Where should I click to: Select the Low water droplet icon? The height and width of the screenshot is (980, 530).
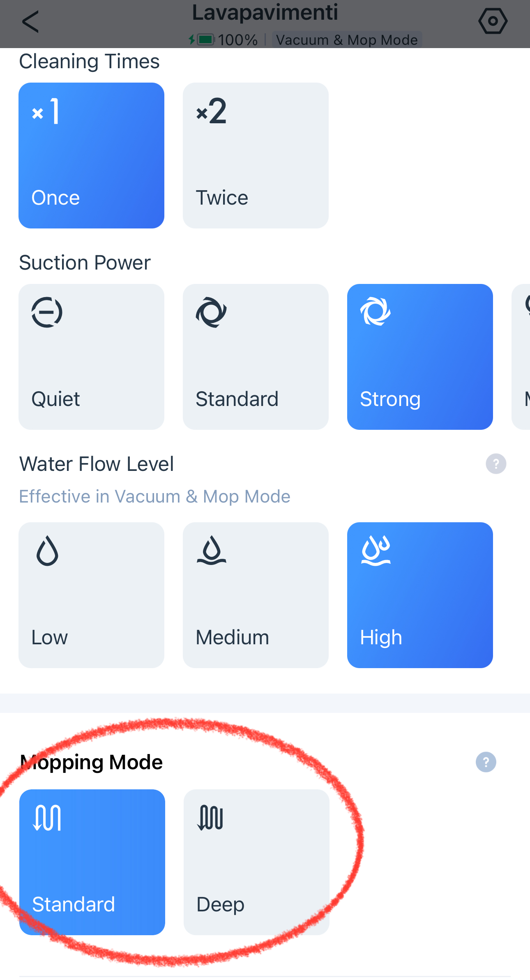click(47, 551)
